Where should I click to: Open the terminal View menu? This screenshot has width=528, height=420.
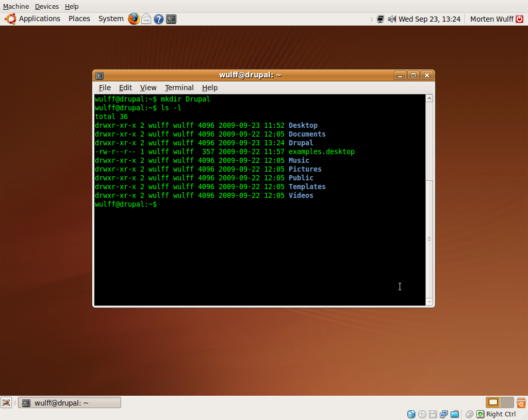148,88
